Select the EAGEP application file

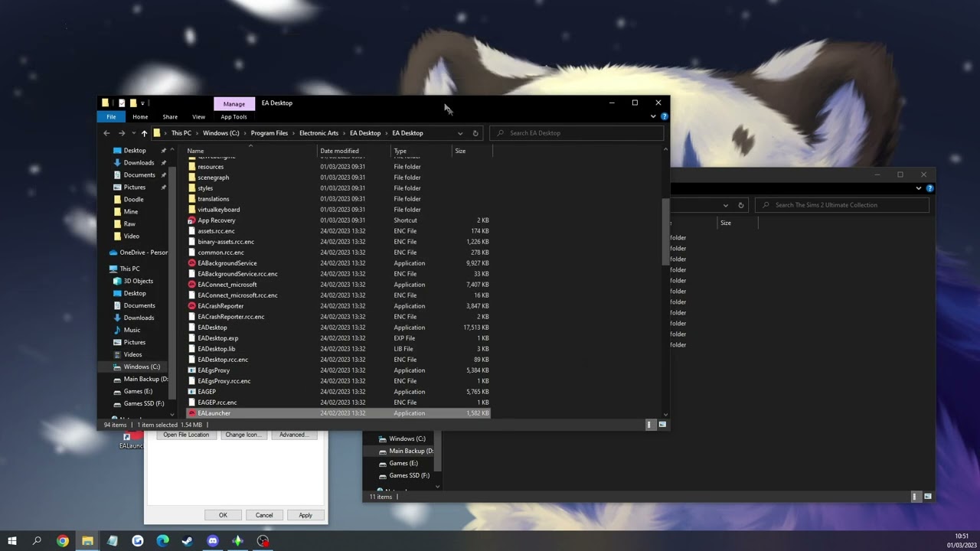[207, 392]
